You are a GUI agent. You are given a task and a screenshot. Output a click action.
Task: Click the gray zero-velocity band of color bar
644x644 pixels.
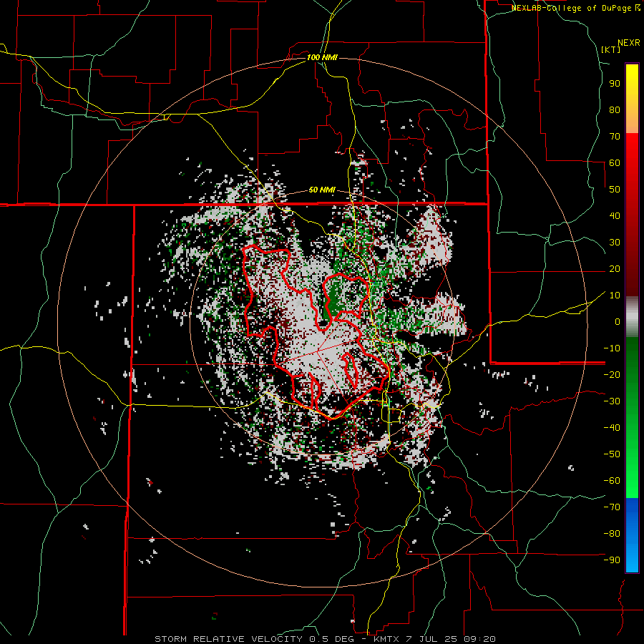point(632,317)
